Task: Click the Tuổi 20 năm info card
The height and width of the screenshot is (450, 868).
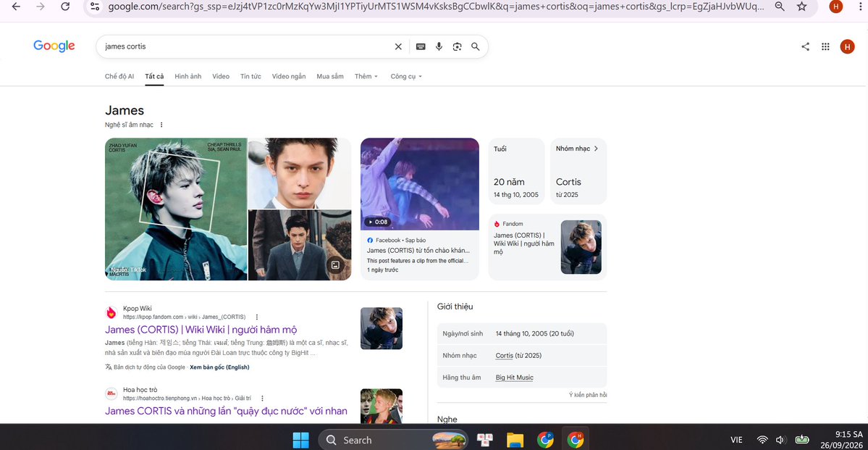Action: tap(516, 171)
